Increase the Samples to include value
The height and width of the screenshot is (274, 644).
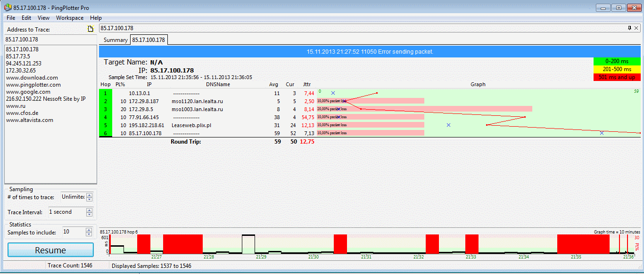coord(89,230)
